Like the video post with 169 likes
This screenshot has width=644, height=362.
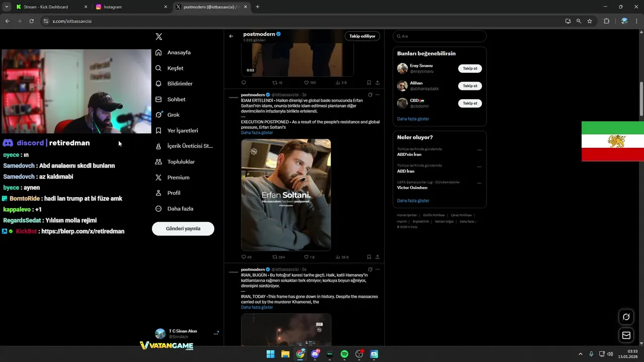click(x=306, y=82)
